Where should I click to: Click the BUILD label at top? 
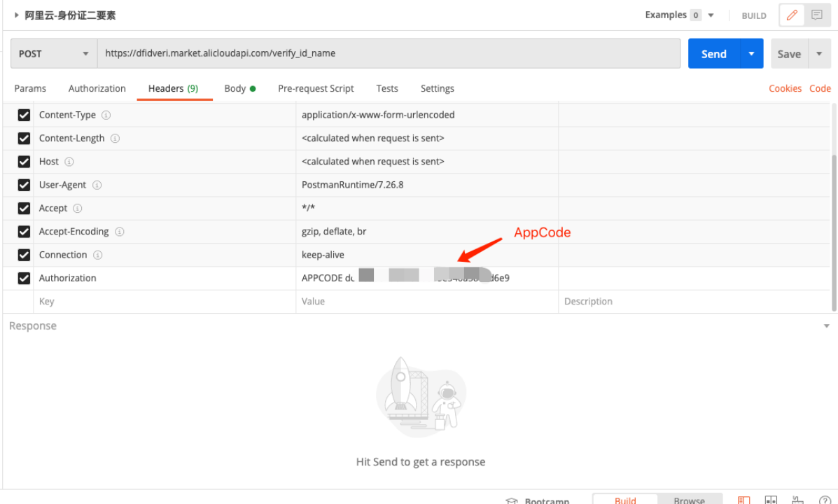(x=753, y=15)
